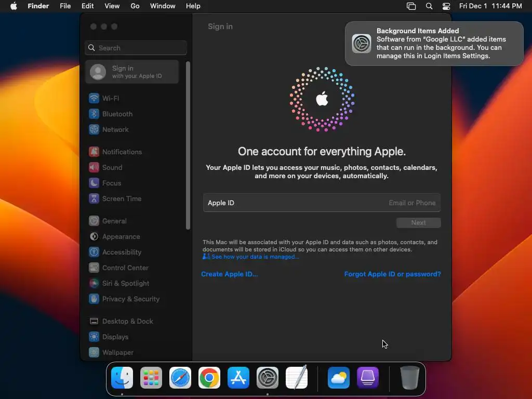Click the Stage Manager menu bar icon
Screen dimensions: 532x399
(x=411, y=6)
